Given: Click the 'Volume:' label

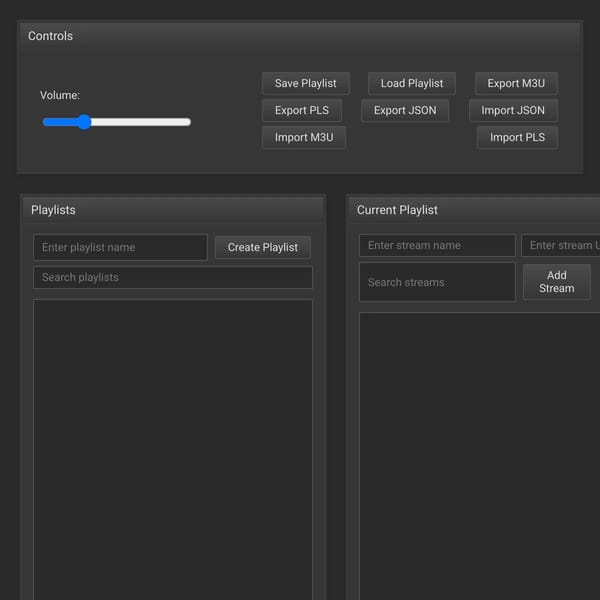Looking at the screenshot, I should pyautogui.click(x=60, y=95).
